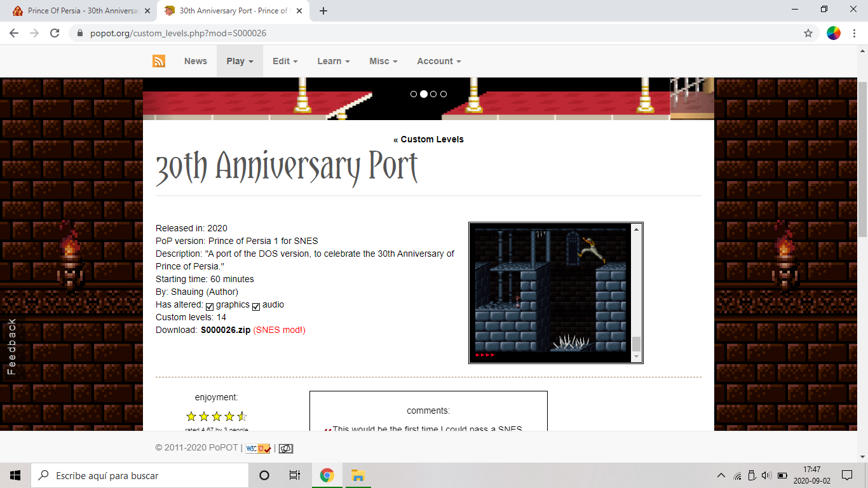Open safely remove hardware USB icon
Image resolution: width=868 pixels, height=488 pixels.
(x=752, y=475)
